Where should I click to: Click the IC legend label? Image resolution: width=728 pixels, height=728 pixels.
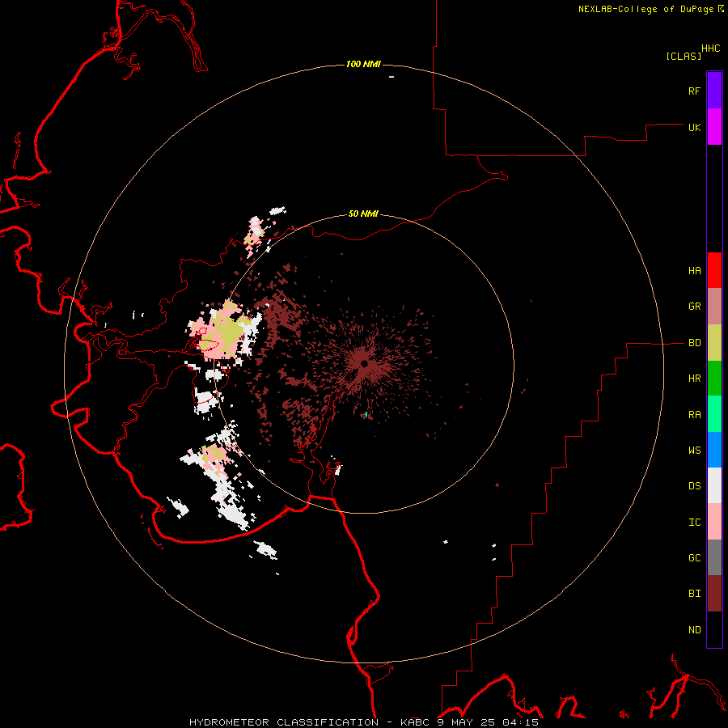click(x=694, y=522)
